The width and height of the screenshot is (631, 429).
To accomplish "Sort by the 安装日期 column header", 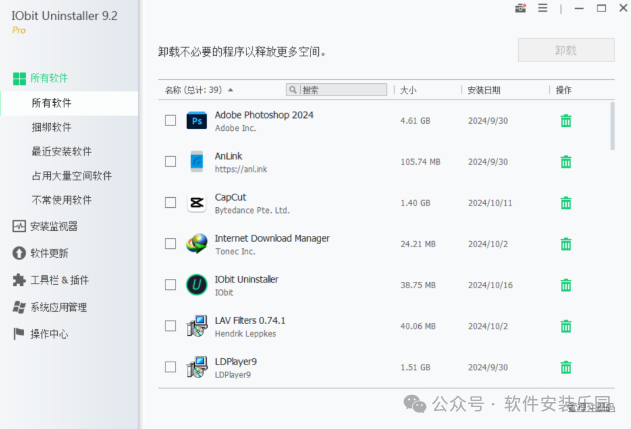I will (484, 90).
